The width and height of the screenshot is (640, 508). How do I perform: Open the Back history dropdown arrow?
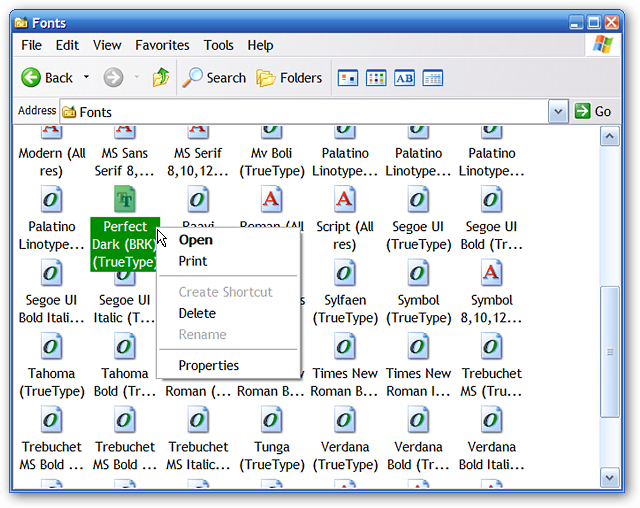[86, 77]
